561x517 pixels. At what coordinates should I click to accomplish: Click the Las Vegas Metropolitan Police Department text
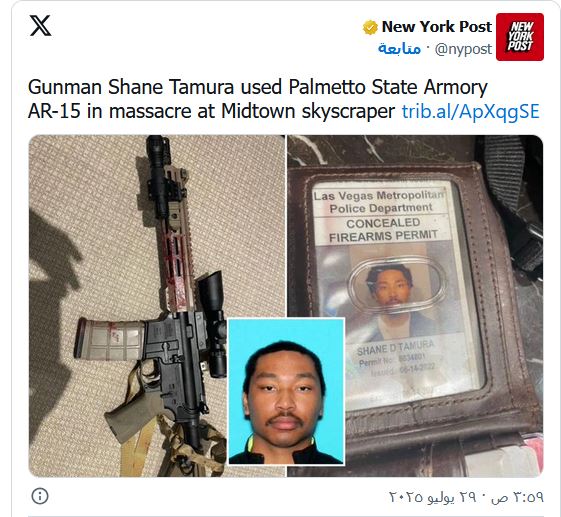coord(379,201)
